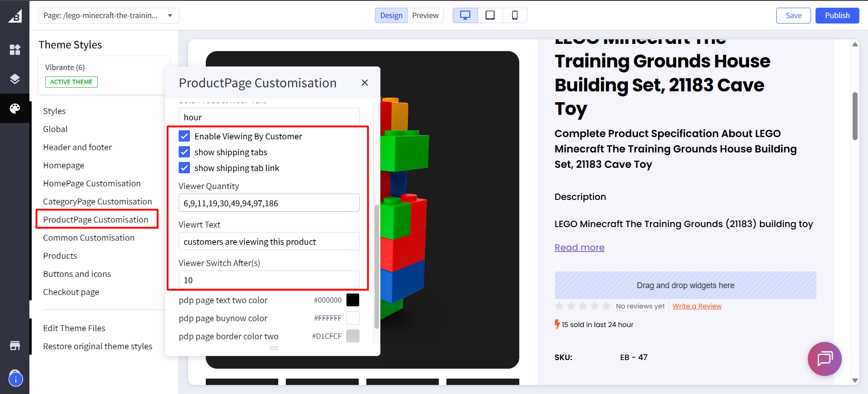Click the Save button
The image size is (868, 394).
[793, 15]
